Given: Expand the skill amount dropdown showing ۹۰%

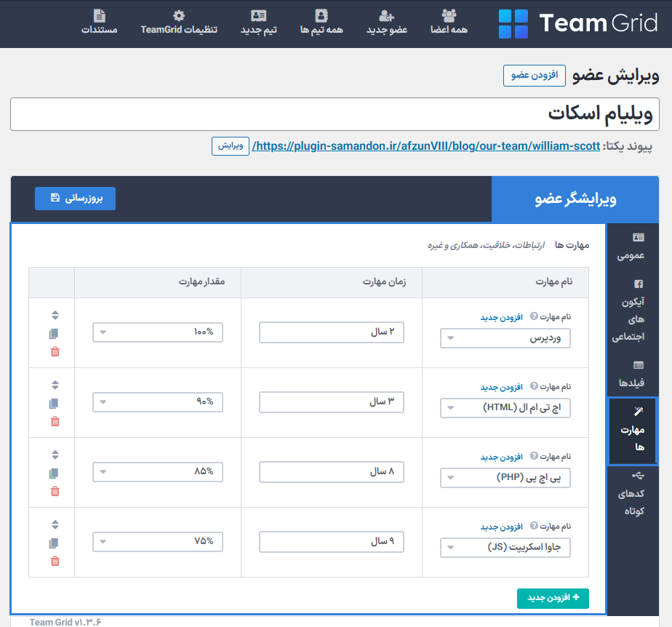Looking at the screenshot, I should 158,402.
